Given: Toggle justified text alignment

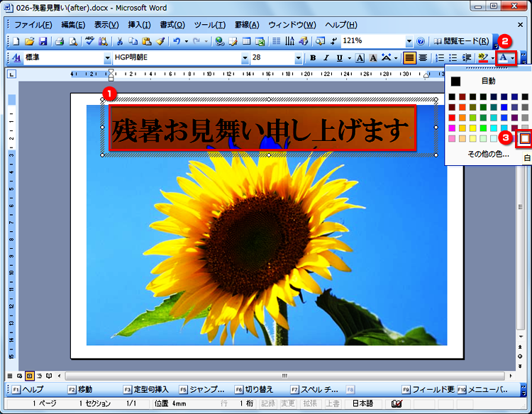Looking at the screenshot, I should [x=409, y=58].
